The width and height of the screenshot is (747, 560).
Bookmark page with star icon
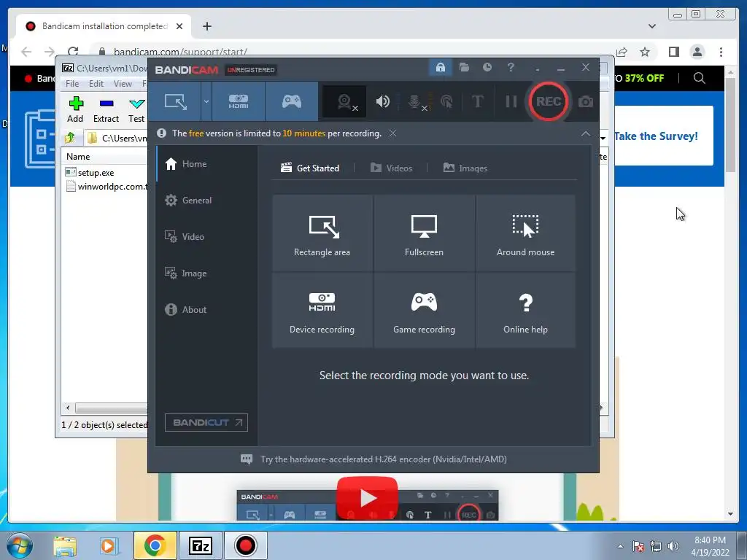(x=645, y=52)
